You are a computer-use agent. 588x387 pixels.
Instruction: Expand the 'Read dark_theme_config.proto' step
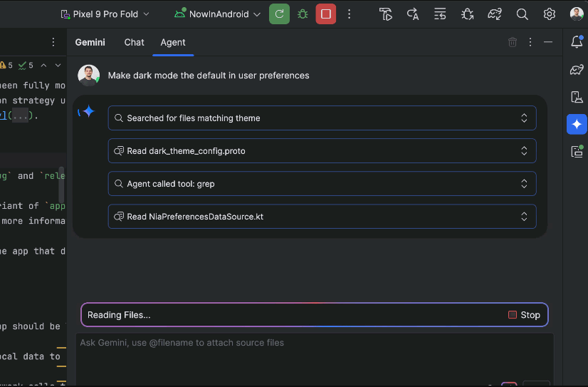322,151
